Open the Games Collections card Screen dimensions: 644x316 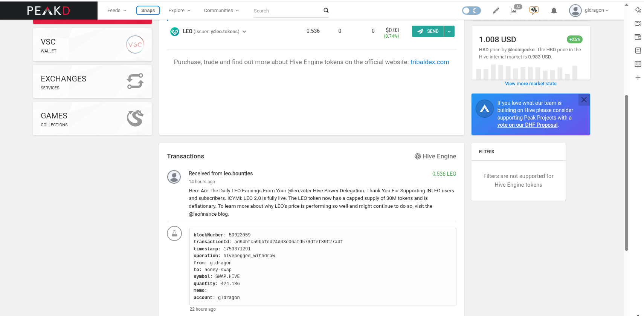click(92, 118)
